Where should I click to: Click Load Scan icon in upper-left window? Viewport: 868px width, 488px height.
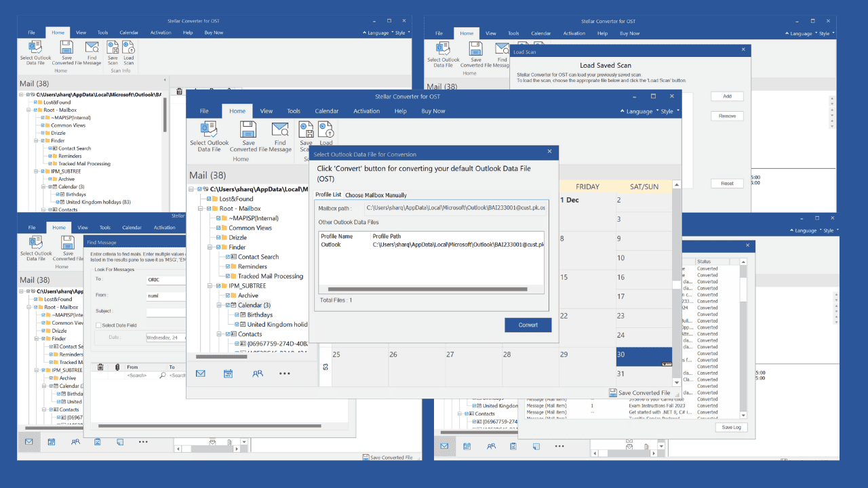128,47
